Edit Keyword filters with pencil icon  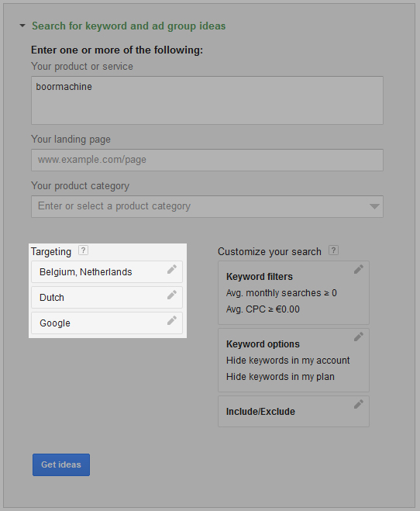tap(359, 269)
